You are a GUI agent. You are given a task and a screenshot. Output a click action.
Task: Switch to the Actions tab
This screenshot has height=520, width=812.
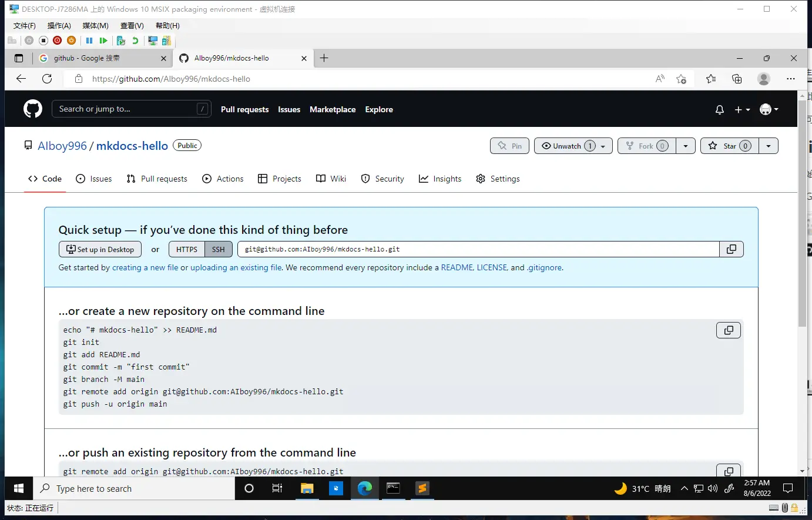223,179
